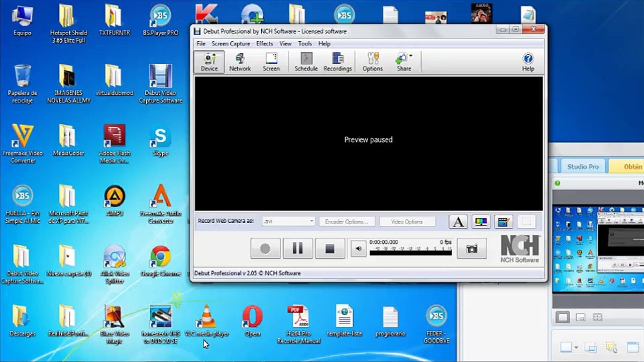Open the color effects settings icon
Image resolution: width=644 pixels, height=362 pixels.
[481, 222]
